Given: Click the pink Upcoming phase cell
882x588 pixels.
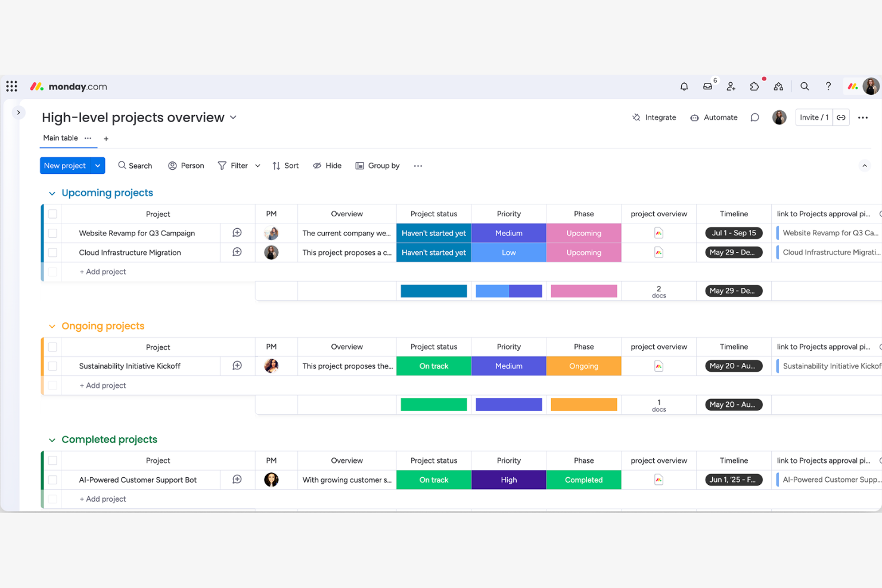Looking at the screenshot, I should coord(583,233).
